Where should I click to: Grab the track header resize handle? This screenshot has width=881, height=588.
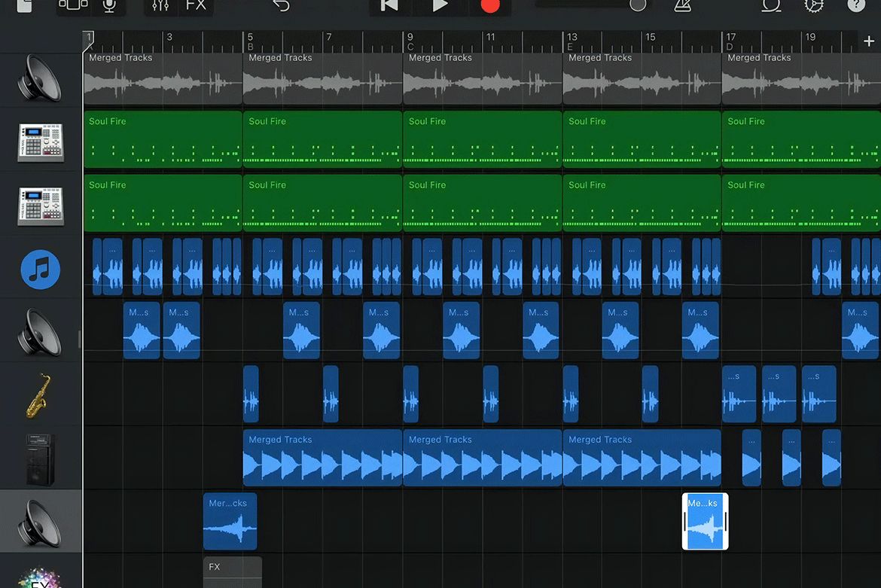click(80, 339)
